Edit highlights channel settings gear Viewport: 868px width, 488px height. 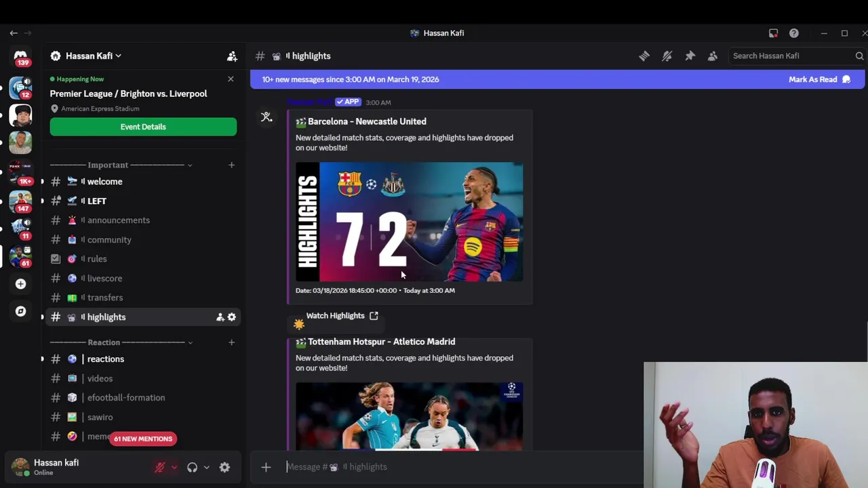(x=232, y=317)
